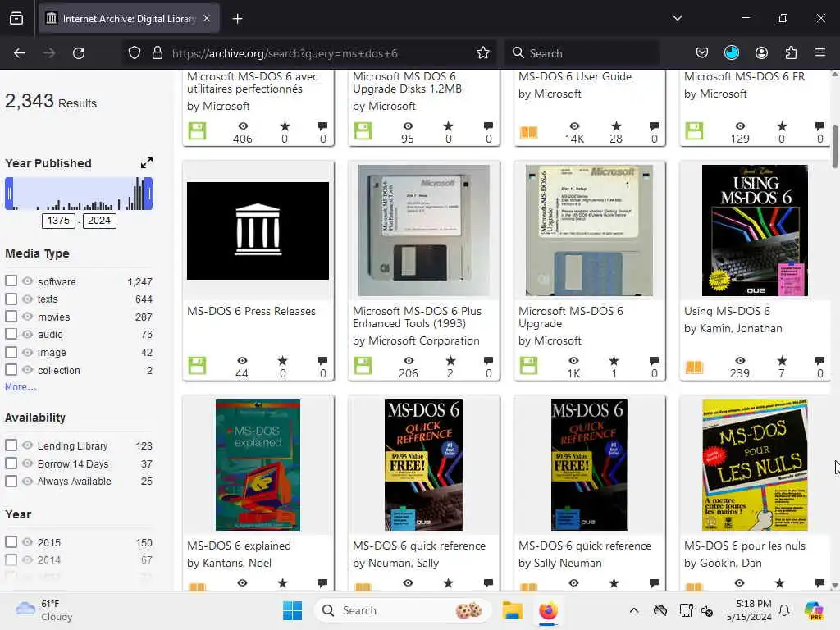Image resolution: width=840 pixels, height=630 pixels.
Task: Check the collection media type filter
Action: click(x=11, y=370)
